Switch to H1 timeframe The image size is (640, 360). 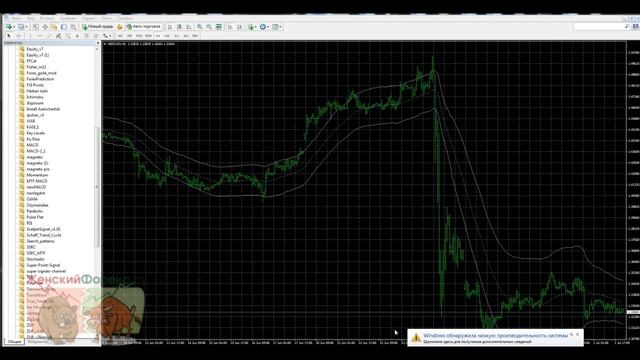(x=158, y=36)
